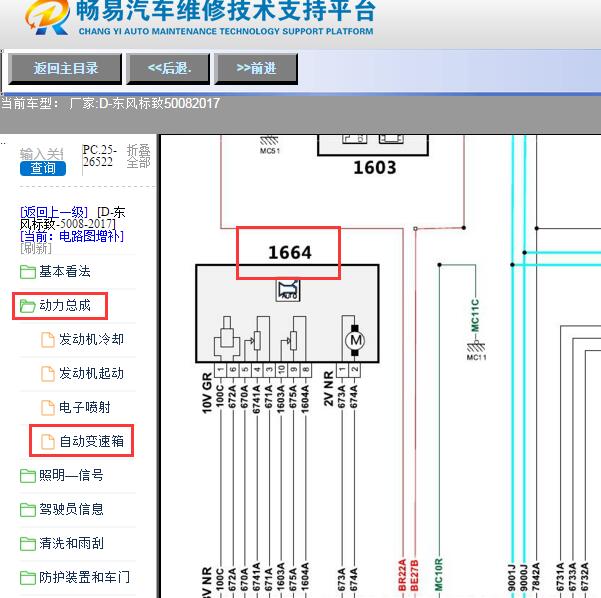Screen dimensions: 601x598
Task: Click the folder icon beside 照明—信号
Action: pos(28,476)
